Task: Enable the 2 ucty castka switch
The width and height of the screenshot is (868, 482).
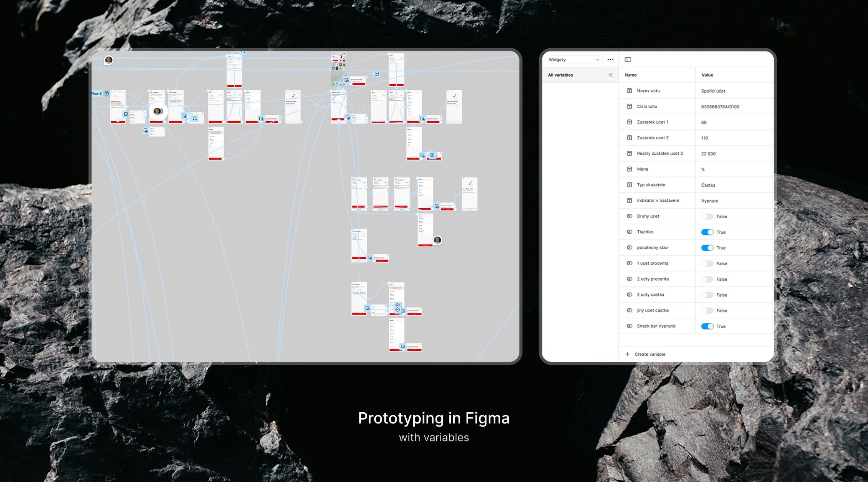Action: coord(707,295)
